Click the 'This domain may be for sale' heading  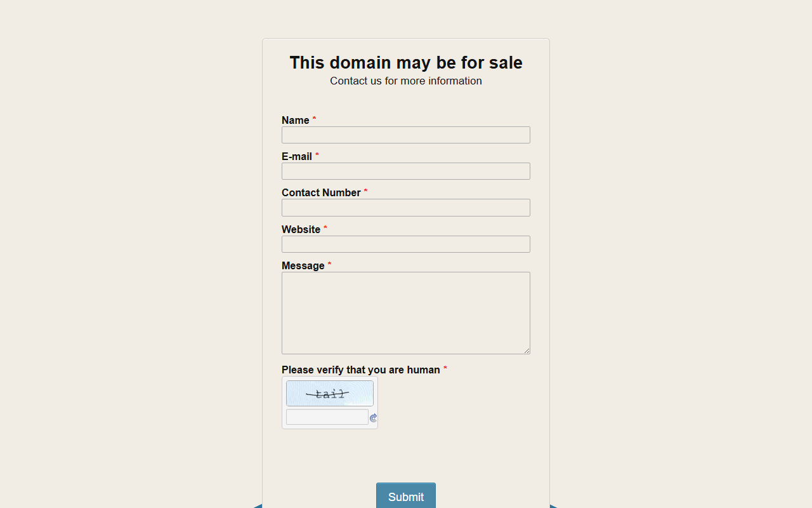[x=406, y=62]
